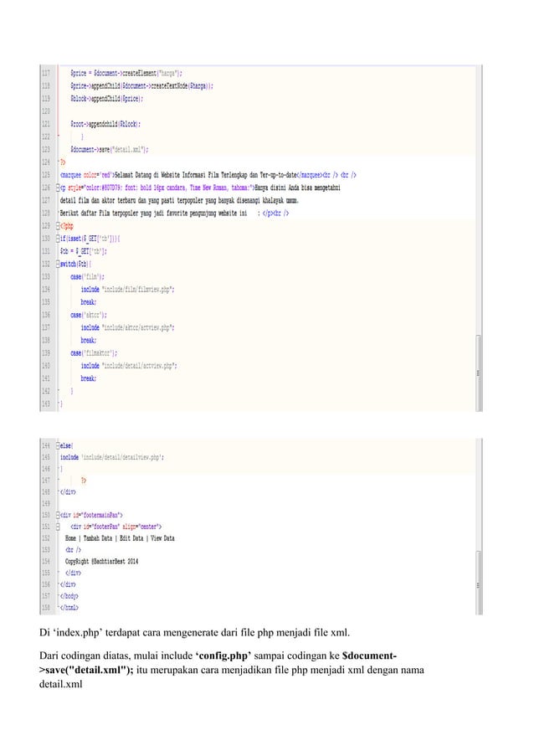Collapse the footerPan div fold at line 151

pos(59,527)
